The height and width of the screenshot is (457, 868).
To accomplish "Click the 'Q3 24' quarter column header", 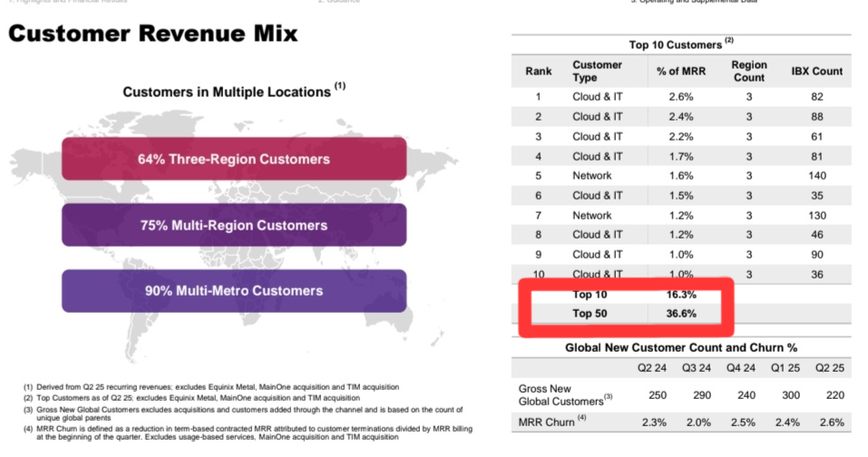I will 697,368.
